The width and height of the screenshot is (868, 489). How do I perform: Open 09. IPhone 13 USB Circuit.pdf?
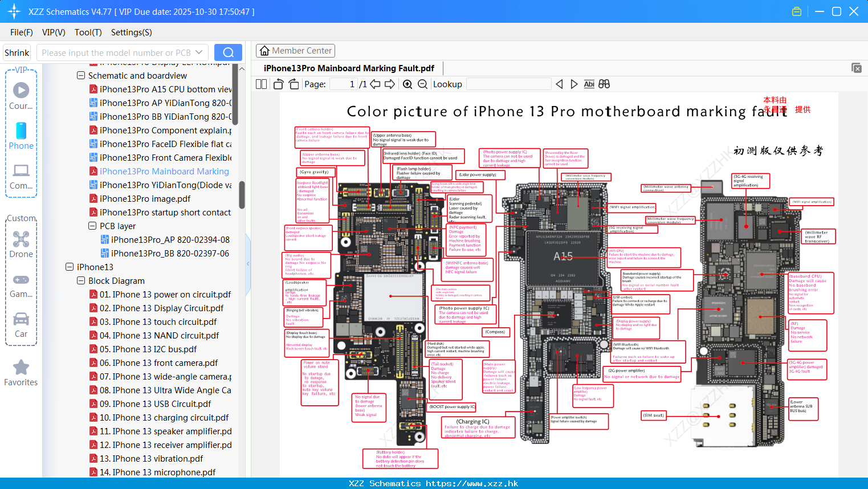[150, 404]
